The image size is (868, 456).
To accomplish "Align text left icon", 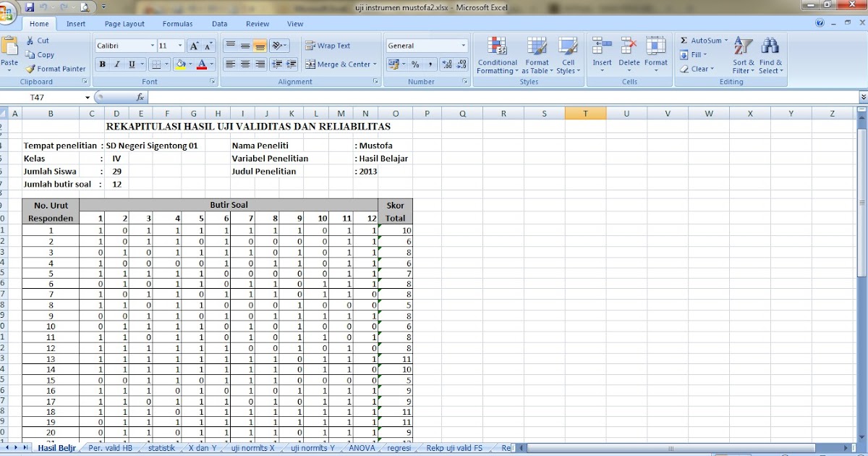I will pyautogui.click(x=231, y=64).
